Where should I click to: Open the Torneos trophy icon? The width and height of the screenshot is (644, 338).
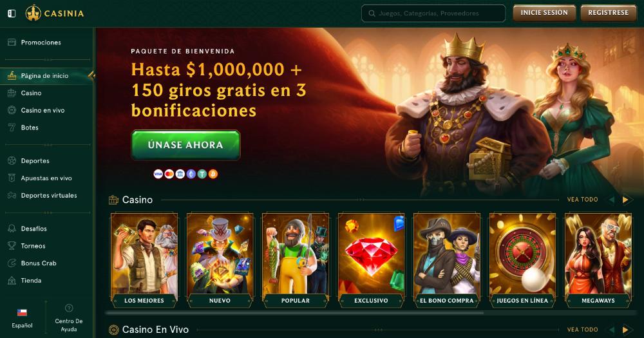pyautogui.click(x=12, y=246)
